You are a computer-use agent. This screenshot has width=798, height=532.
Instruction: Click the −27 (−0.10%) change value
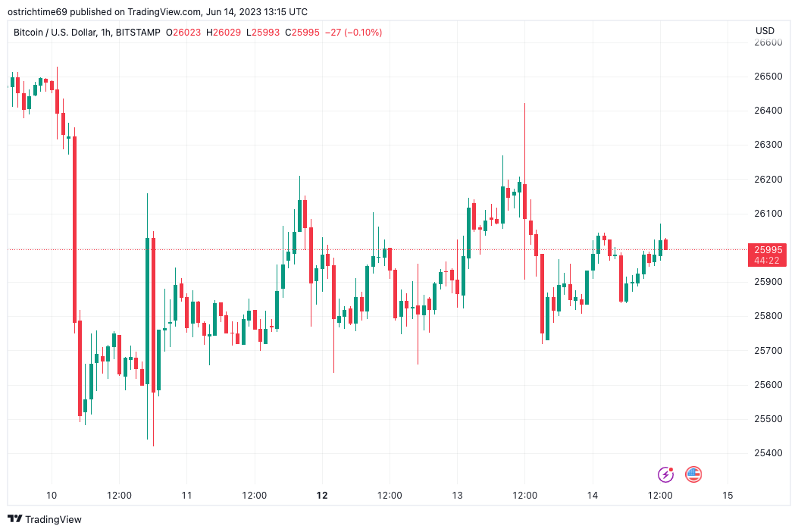coord(354,33)
